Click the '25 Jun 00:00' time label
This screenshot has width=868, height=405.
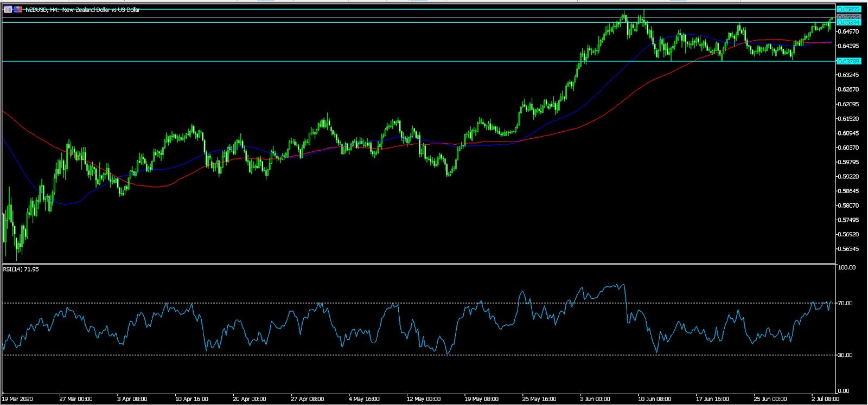(770, 399)
